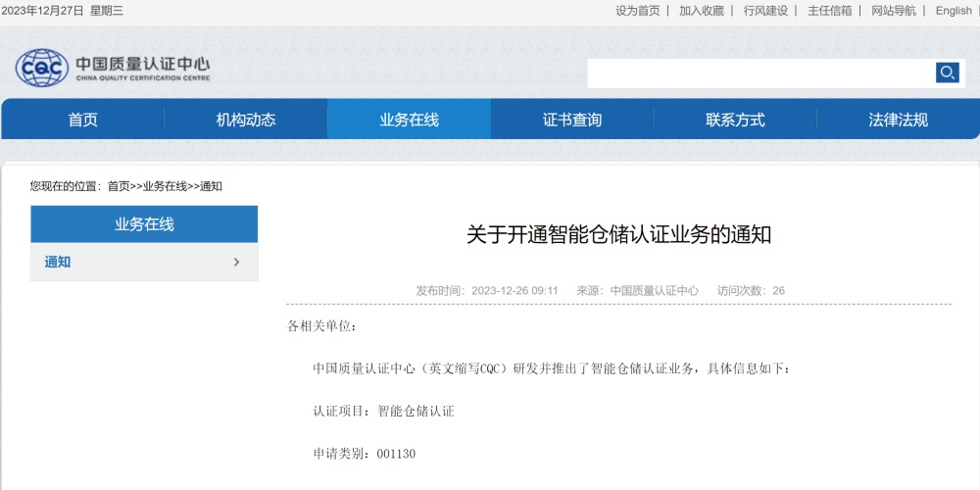Open the 机构动态 navigation tab
The width and height of the screenshot is (980, 490).
pos(246,120)
